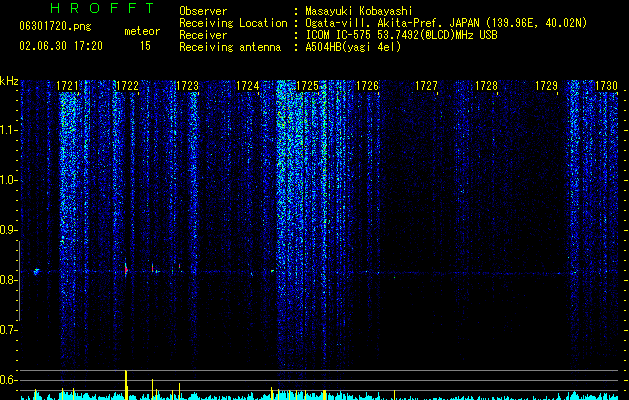The image size is (629, 400).
Task: Click the 1726 time marker
Action: click(x=367, y=86)
